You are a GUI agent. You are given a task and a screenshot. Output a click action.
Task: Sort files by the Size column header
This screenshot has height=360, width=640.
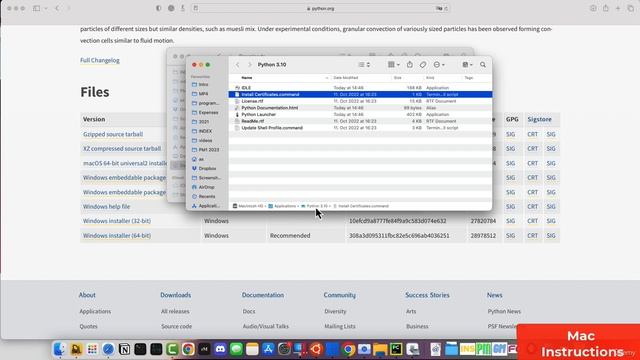[x=398, y=78]
